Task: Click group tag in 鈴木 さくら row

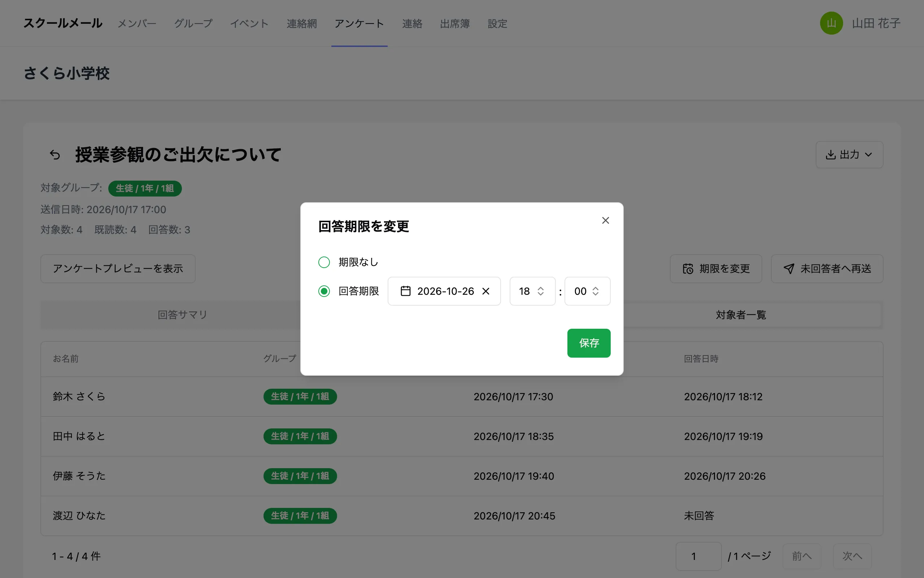Action: [300, 396]
